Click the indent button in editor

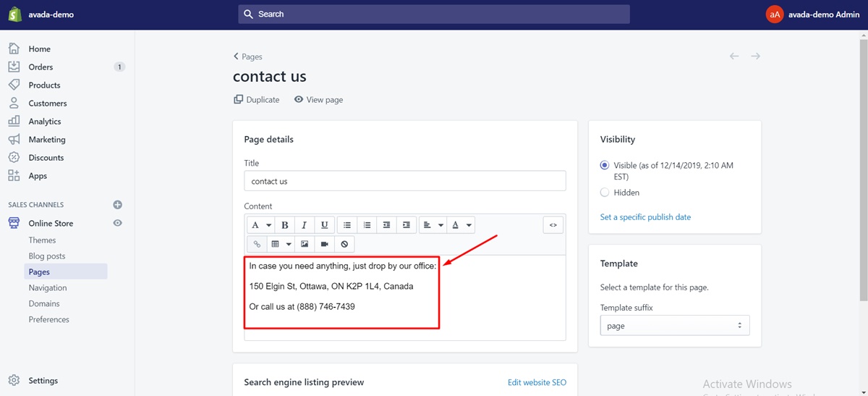pos(406,225)
